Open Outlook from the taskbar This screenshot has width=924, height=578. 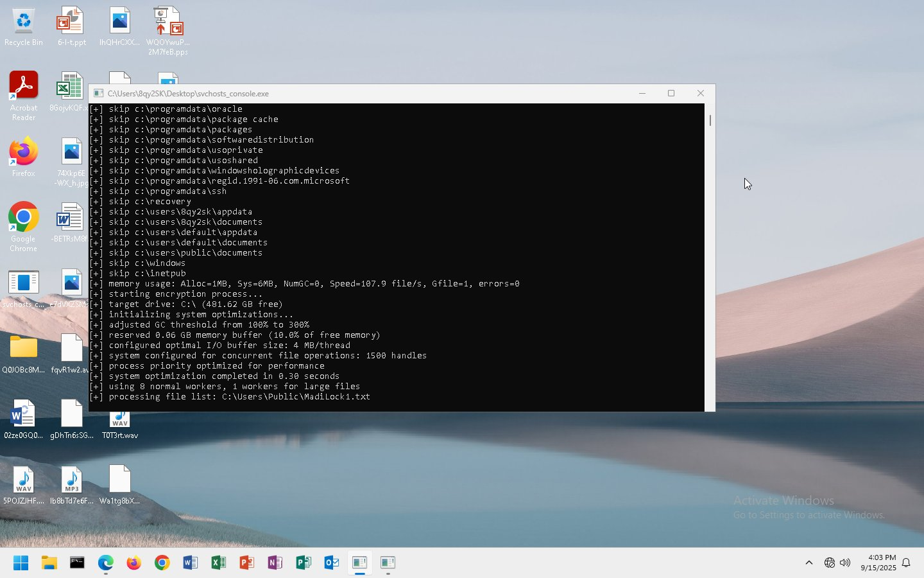pyautogui.click(x=332, y=563)
